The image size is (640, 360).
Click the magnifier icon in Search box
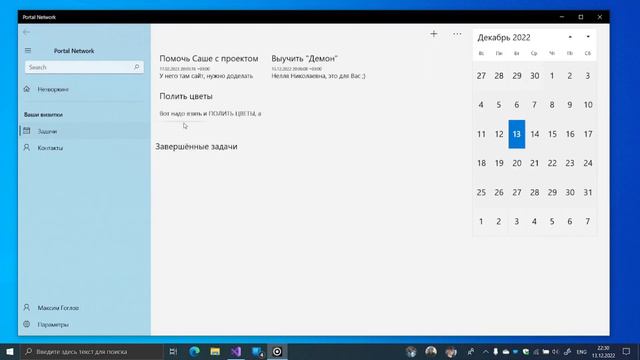point(136,67)
